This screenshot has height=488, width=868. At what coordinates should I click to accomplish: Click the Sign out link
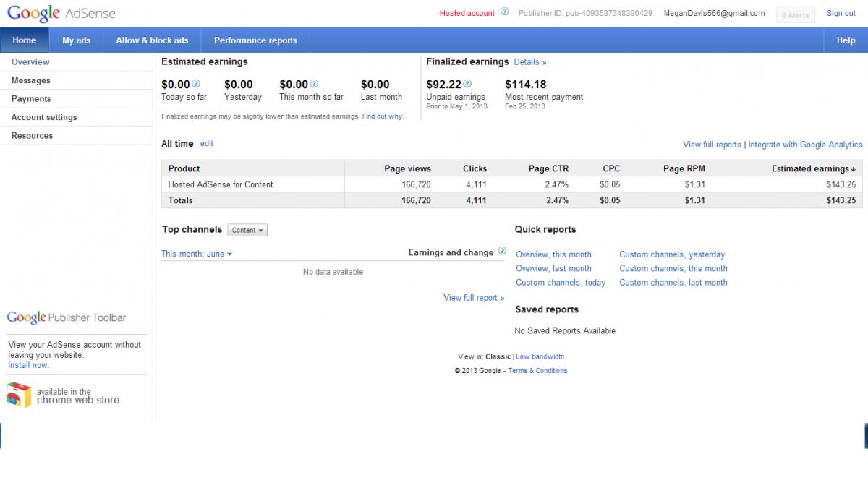coord(841,13)
